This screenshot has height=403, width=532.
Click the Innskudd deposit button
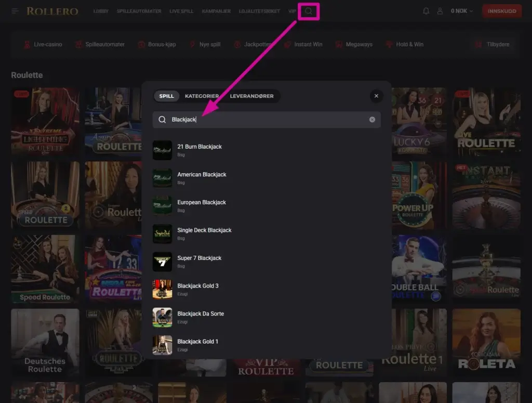tap(502, 11)
